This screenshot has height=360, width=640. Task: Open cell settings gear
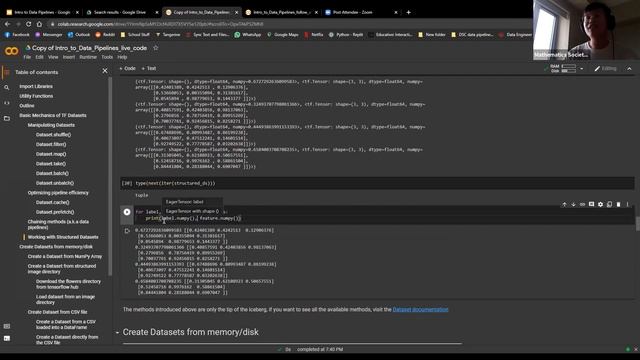(600, 204)
